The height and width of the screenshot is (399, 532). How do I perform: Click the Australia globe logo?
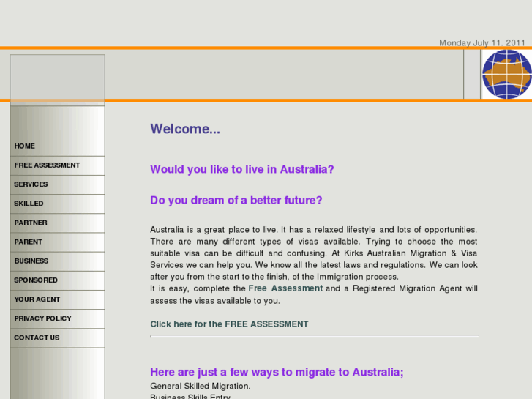[507, 75]
